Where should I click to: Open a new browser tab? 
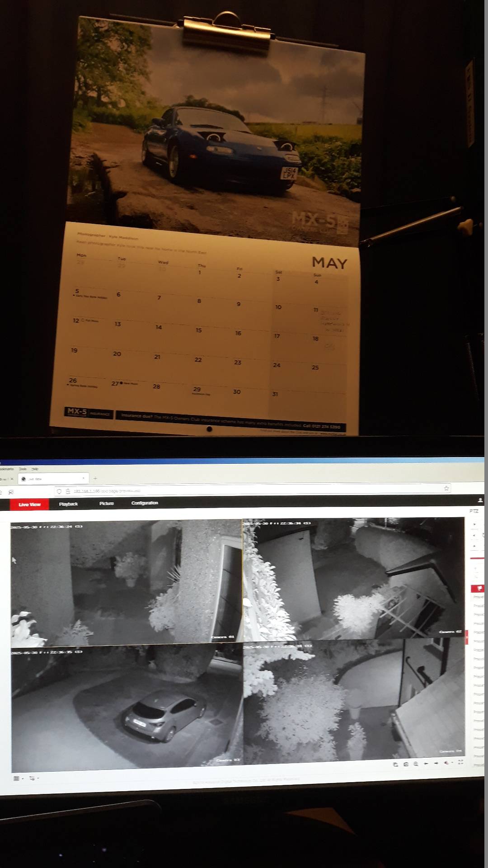tap(95, 478)
